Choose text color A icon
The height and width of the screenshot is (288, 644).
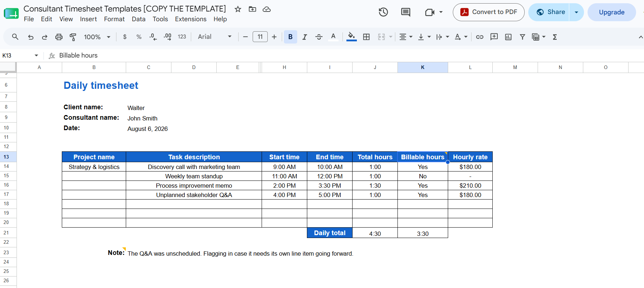click(x=333, y=37)
